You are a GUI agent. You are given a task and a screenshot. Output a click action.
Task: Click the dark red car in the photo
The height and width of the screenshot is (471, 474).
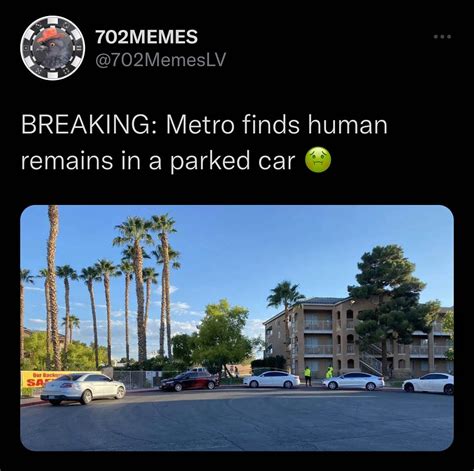tap(190, 381)
